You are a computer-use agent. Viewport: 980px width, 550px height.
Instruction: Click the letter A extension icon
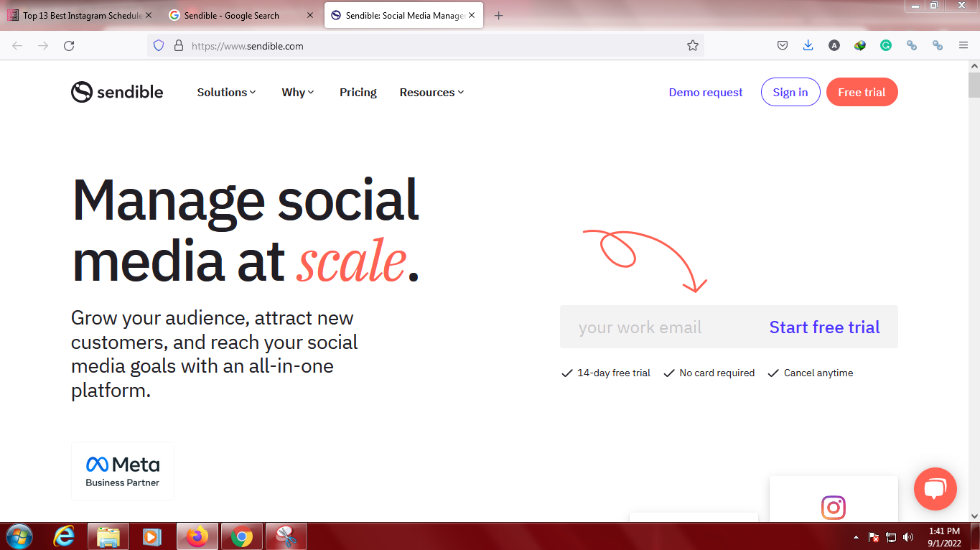(x=834, y=45)
